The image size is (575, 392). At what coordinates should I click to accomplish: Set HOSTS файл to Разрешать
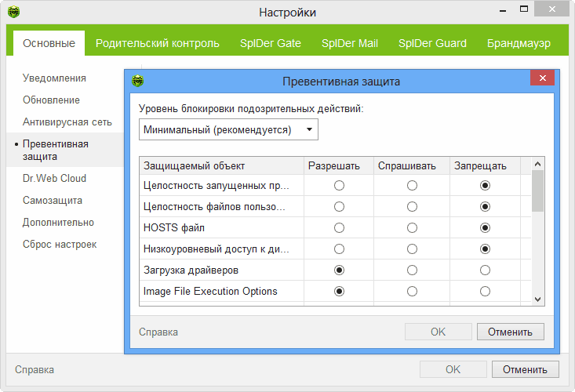coord(339,227)
